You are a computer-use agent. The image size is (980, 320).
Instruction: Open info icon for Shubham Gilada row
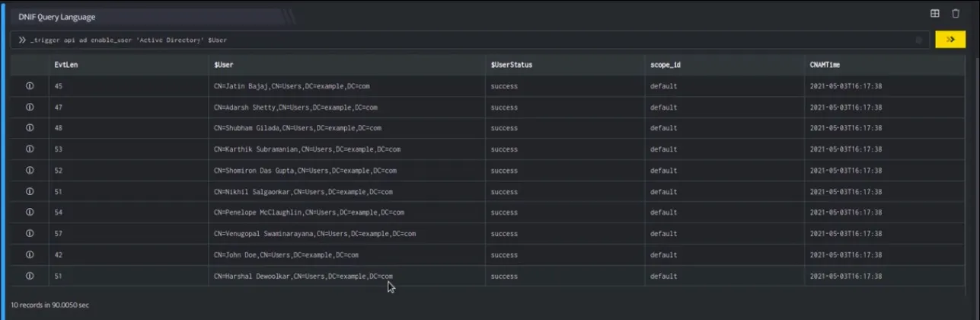pyautogui.click(x=30, y=128)
